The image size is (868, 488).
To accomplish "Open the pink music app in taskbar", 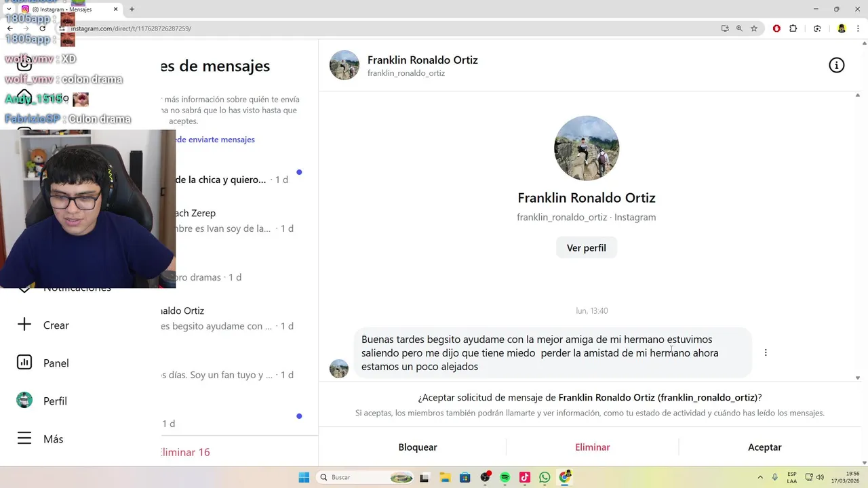I will (x=525, y=477).
